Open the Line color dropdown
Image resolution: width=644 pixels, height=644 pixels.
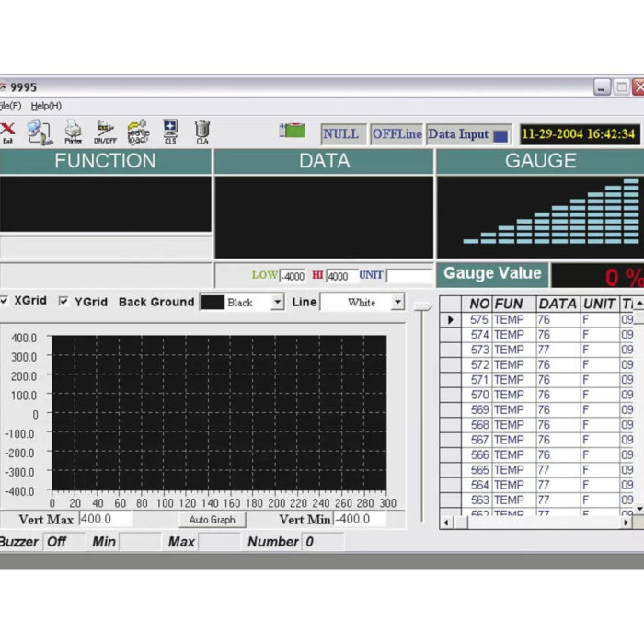(397, 302)
